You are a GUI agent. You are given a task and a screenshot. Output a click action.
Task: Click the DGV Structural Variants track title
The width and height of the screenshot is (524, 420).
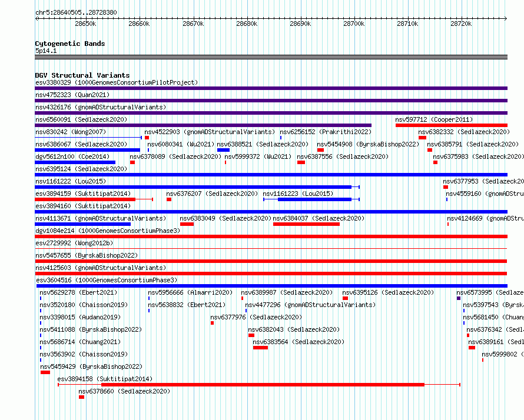tap(82, 75)
